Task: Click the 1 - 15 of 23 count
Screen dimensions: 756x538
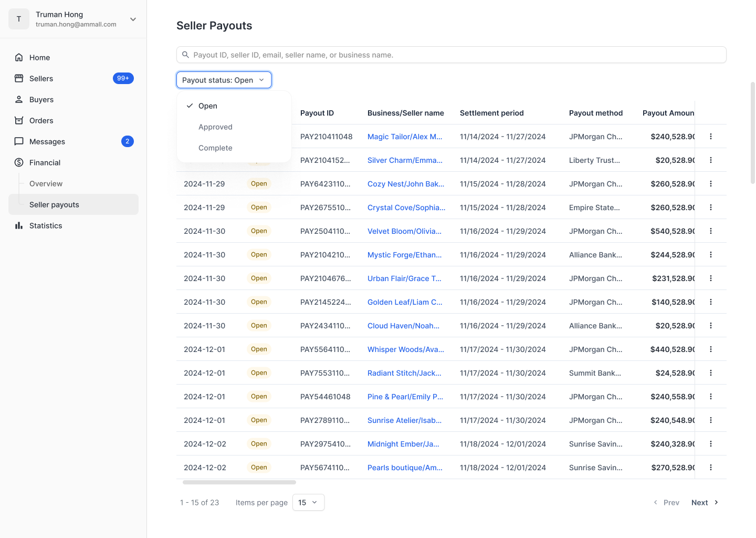Action: [x=199, y=503]
